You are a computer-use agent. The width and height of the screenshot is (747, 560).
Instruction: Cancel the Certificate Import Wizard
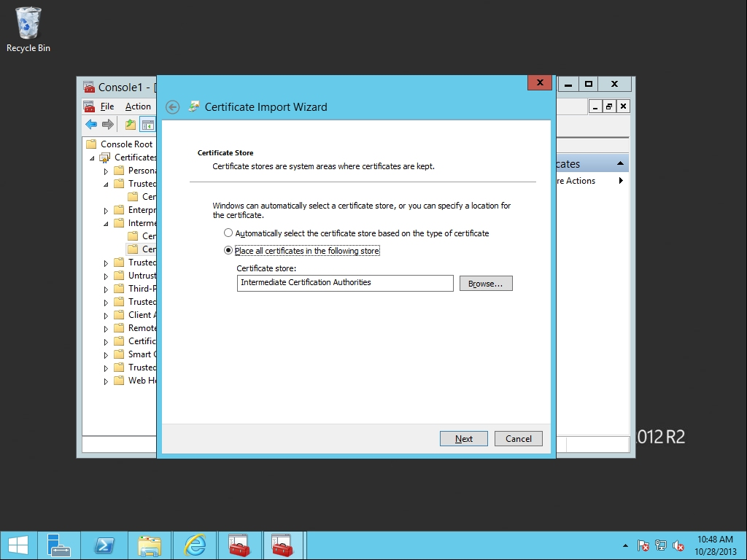click(519, 438)
